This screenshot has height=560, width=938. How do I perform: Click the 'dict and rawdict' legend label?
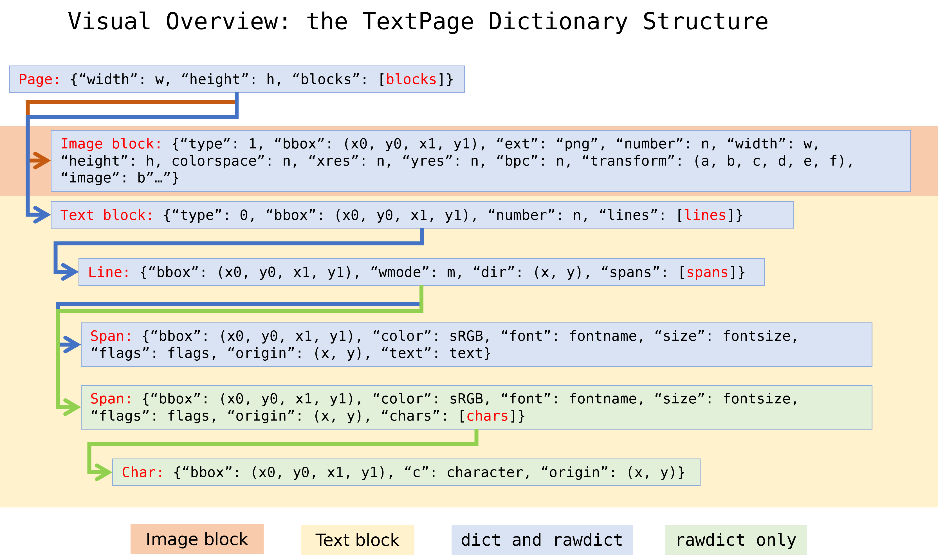tap(542, 540)
